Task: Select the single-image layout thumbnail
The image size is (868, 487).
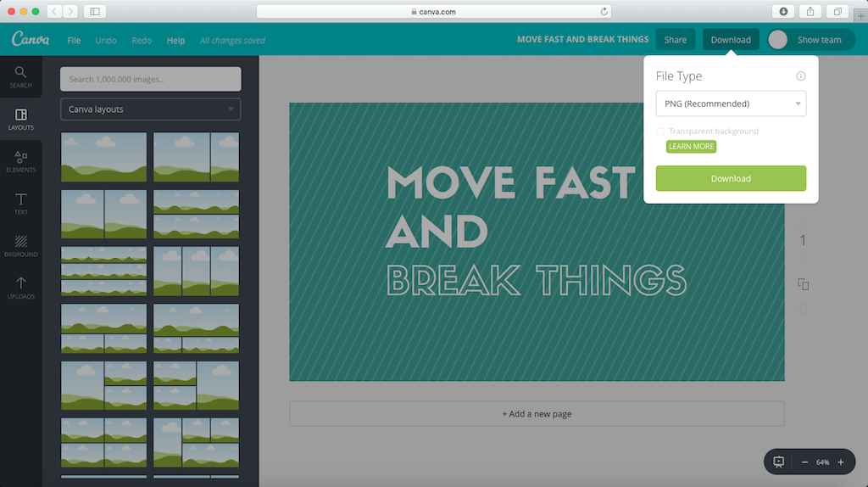Action: [x=103, y=157]
